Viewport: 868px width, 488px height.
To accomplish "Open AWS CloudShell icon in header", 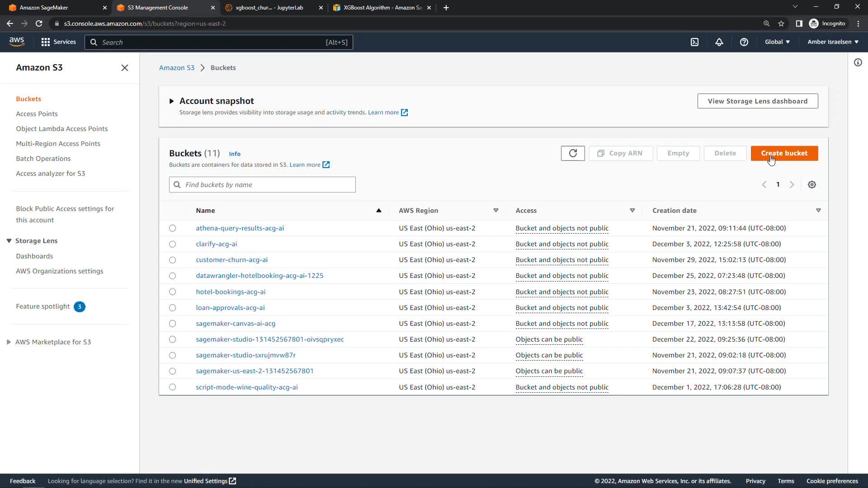I will point(694,42).
